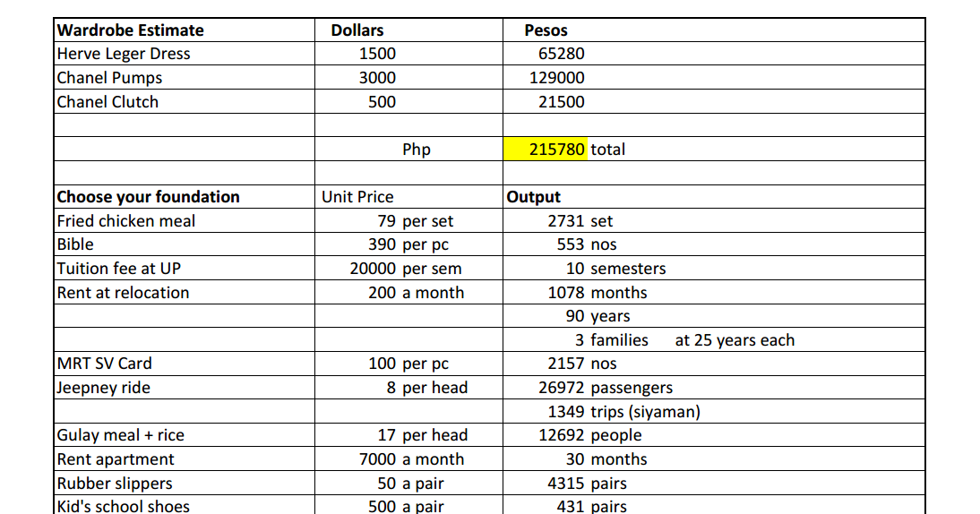Click the 1078 months output cell

point(714,292)
